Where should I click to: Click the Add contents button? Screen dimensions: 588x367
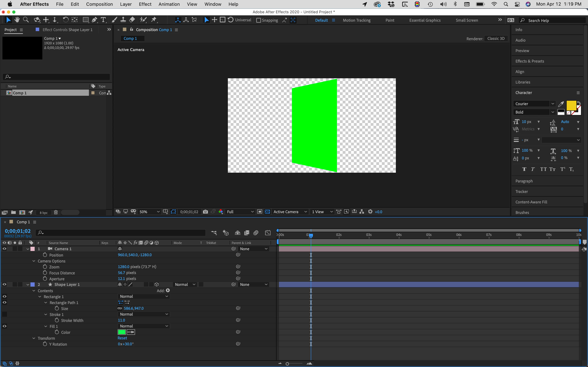click(168, 290)
